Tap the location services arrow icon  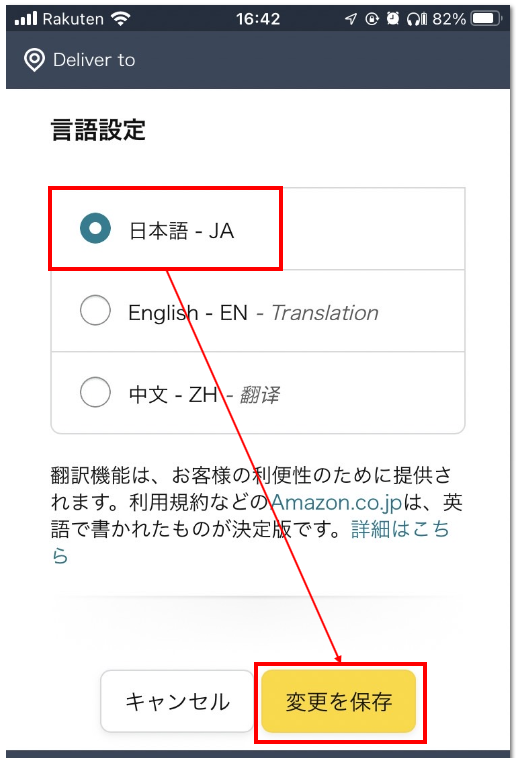pos(351,19)
